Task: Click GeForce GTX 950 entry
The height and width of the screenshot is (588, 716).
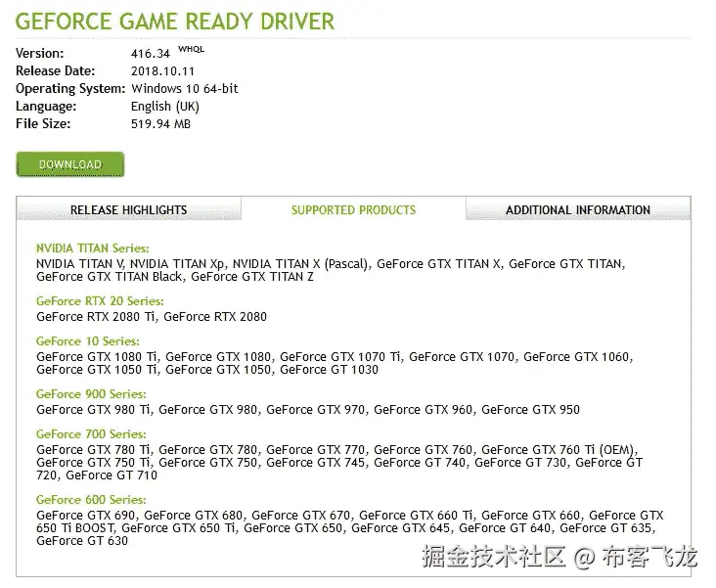Action: [530, 410]
